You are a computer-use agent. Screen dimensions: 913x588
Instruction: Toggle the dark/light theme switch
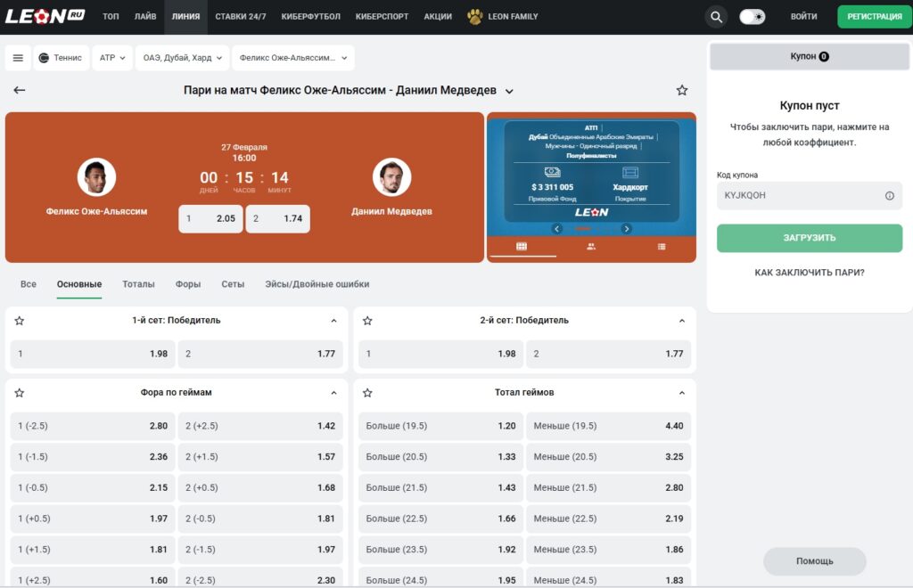tap(752, 16)
